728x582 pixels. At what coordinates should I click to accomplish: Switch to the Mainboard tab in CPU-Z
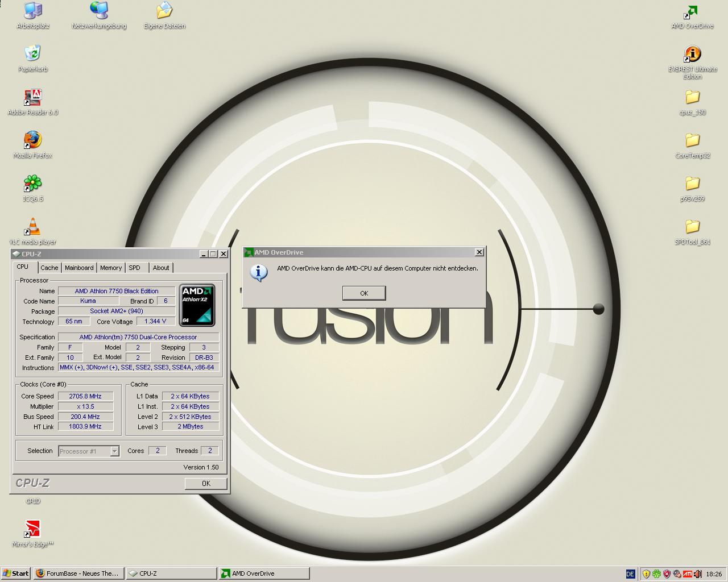pyautogui.click(x=79, y=268)
